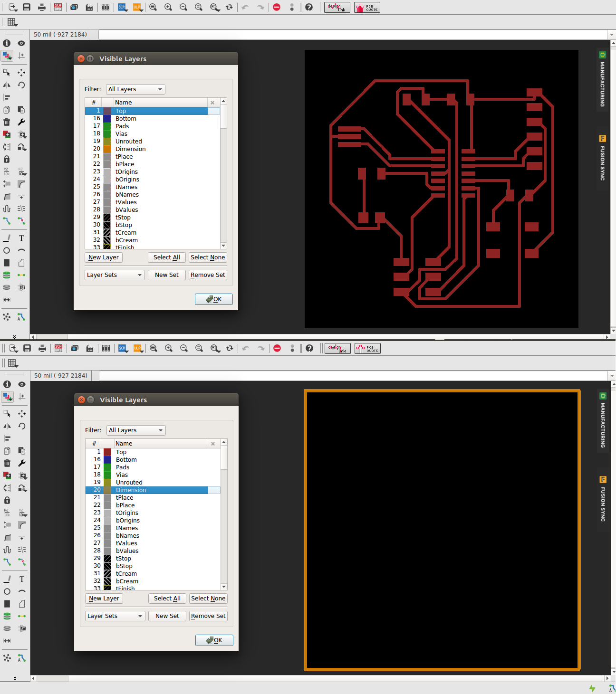Click the red Stop icon in upper toolbar
This screenshot has width=616, height=694.
(x=277, y=7)
